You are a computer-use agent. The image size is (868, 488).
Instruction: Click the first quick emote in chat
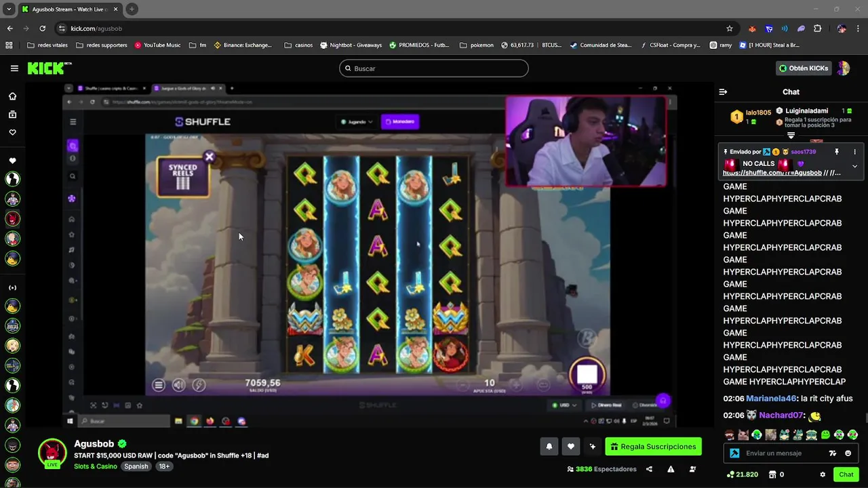(x=730, y=434)
